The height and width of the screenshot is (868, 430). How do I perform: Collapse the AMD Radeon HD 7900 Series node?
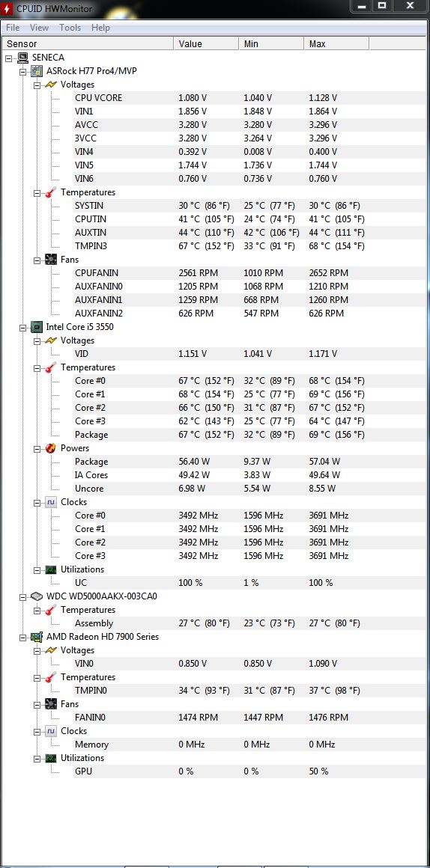[x=22, y=638]
